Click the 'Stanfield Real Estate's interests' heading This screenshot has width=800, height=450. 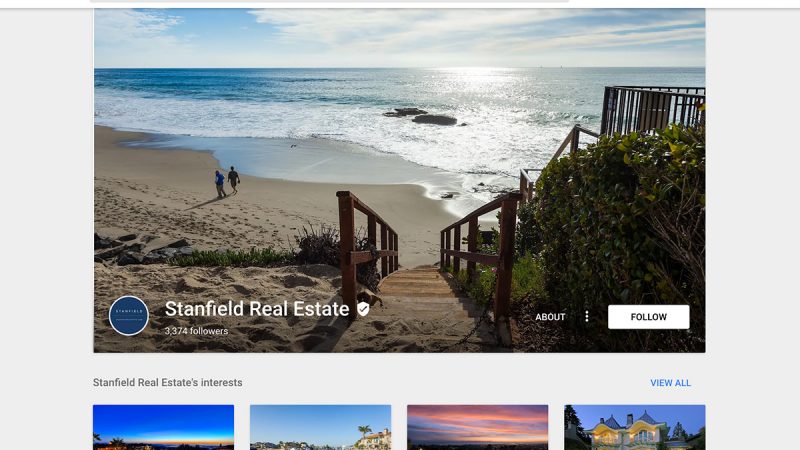click(x=167, y=383)
